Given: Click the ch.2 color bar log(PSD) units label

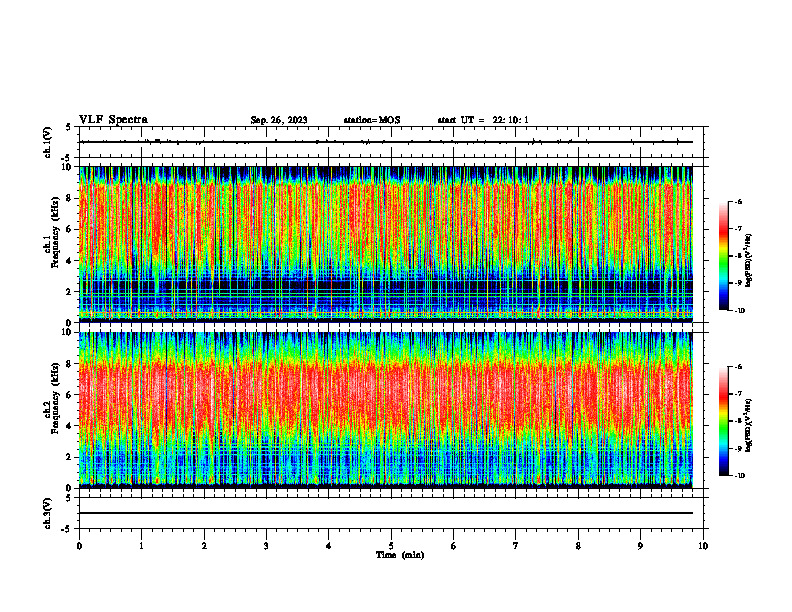Looking at the screenshot, I should pyautogui.click(x=749, y=426).
